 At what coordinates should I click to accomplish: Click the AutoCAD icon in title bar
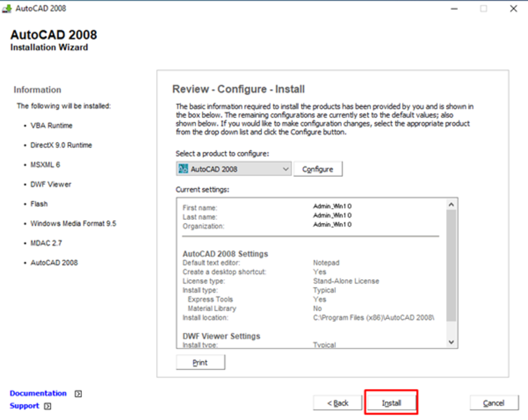coord(7,9)
